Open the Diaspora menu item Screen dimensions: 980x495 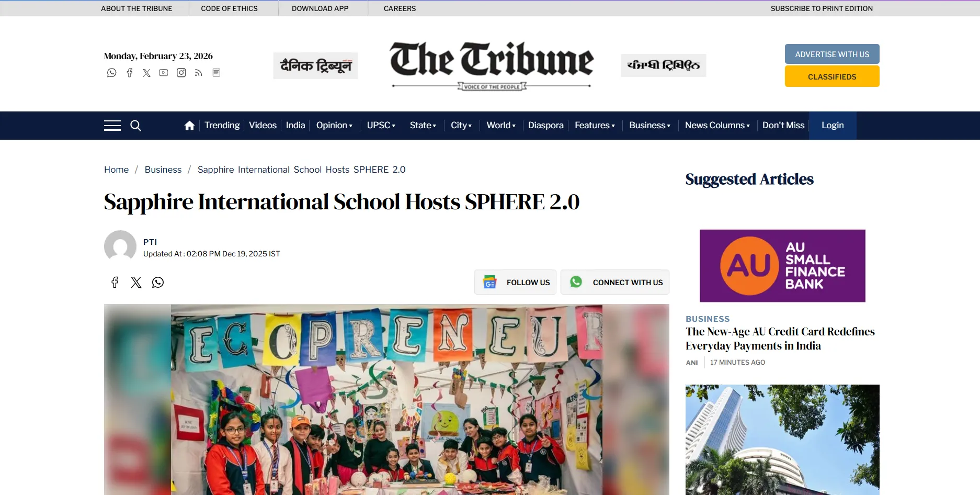click(545, 126)
